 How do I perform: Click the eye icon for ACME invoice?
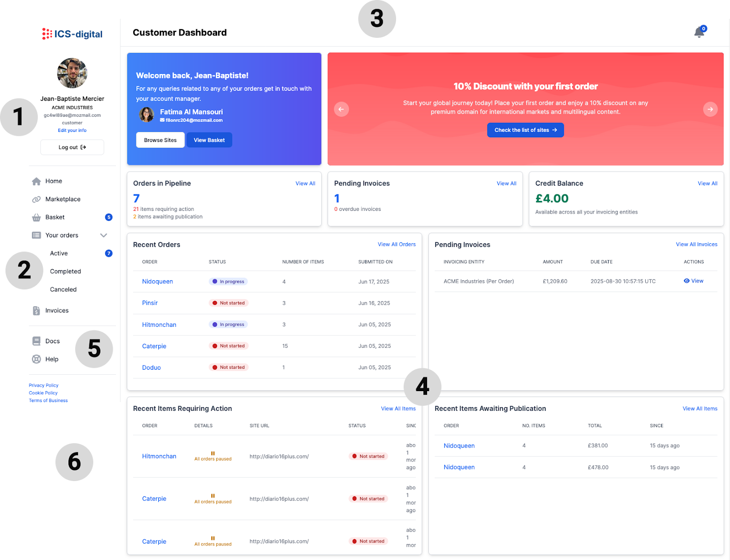pos(686,281)
